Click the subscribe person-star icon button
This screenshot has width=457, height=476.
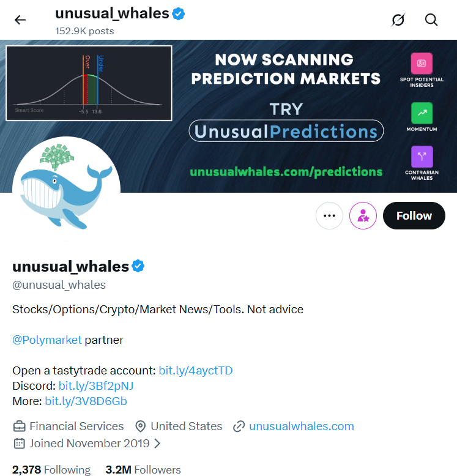click(x=363, y=215)
